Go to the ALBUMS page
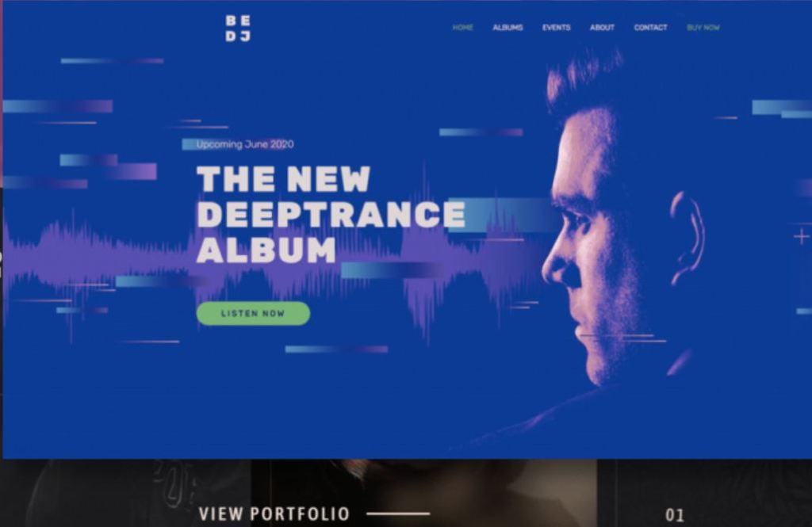Image resolution: width=812 pixels, height=527 pixels. tap(507, 28)
